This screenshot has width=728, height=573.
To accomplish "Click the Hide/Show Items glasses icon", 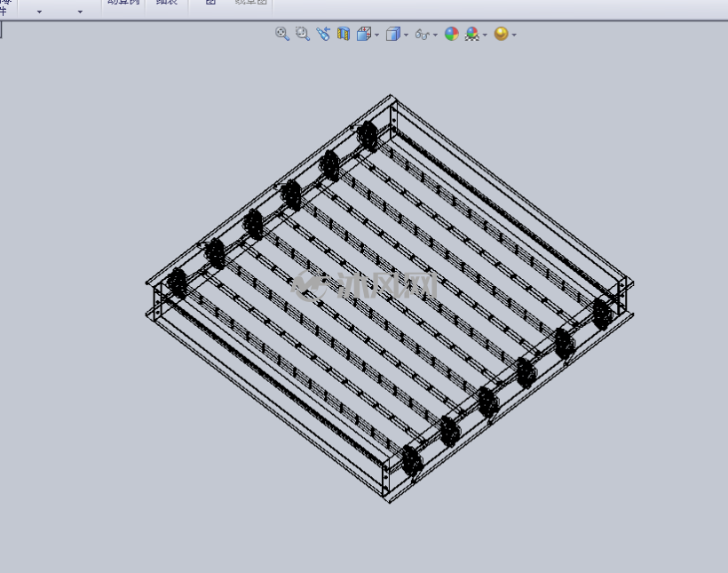I will click(422, 34).
